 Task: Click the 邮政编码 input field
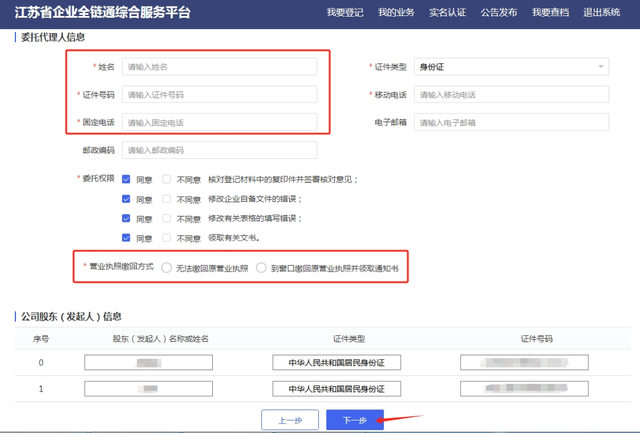coord(219,150)
